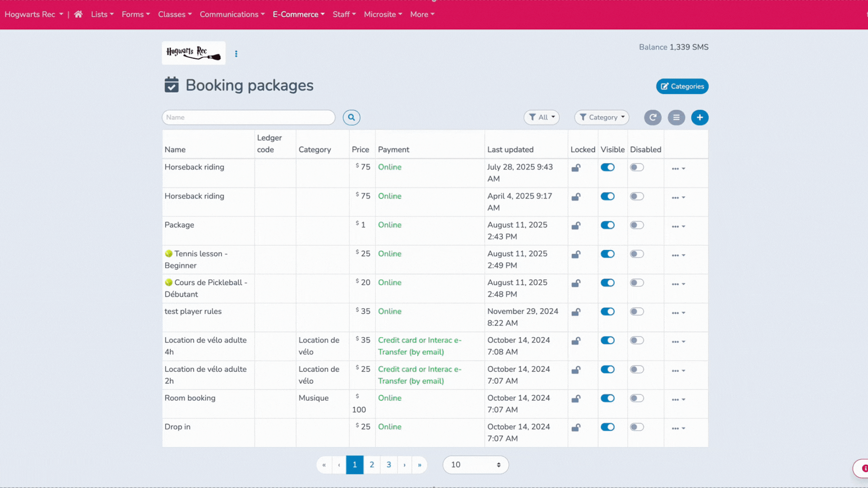Click the lock icon for test player rules
The width and height of the screenshot is (868, 488).
[576, 312]
